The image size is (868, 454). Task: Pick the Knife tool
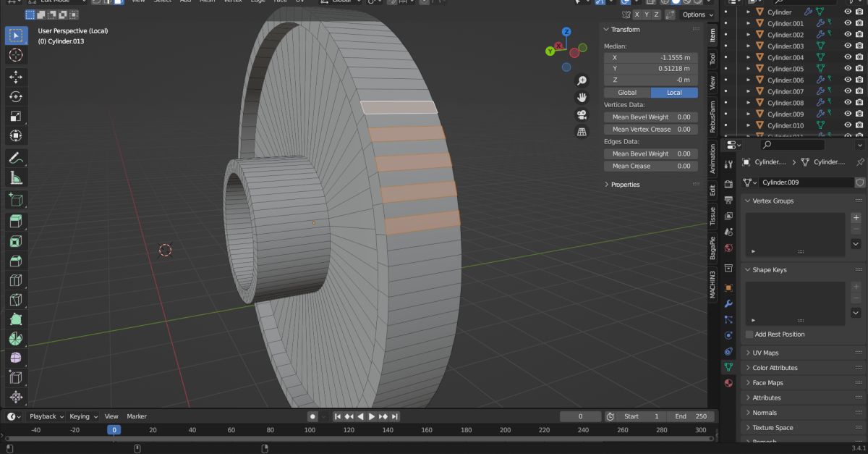[x=16, y=300]
